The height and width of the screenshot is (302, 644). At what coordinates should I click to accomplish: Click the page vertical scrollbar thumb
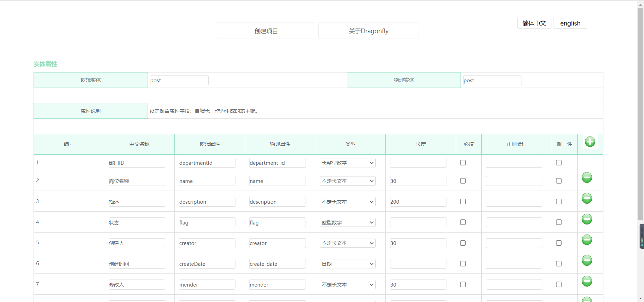[641, 114]
